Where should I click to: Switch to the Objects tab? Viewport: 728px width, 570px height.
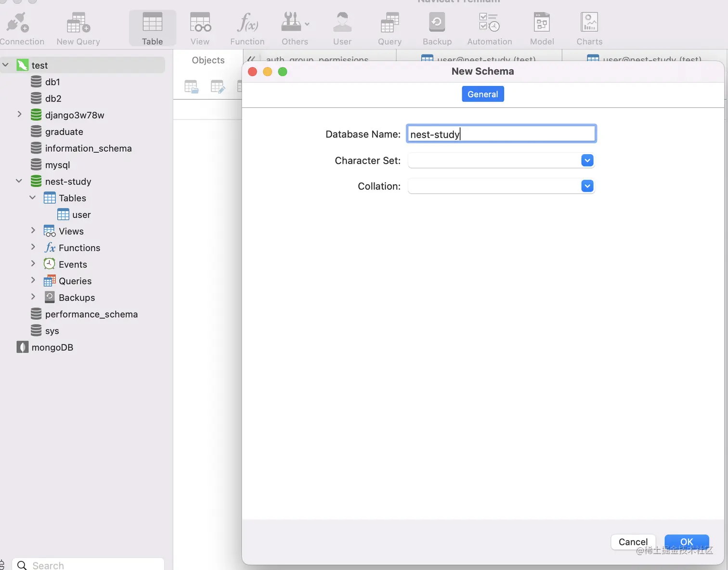(208, 60)
